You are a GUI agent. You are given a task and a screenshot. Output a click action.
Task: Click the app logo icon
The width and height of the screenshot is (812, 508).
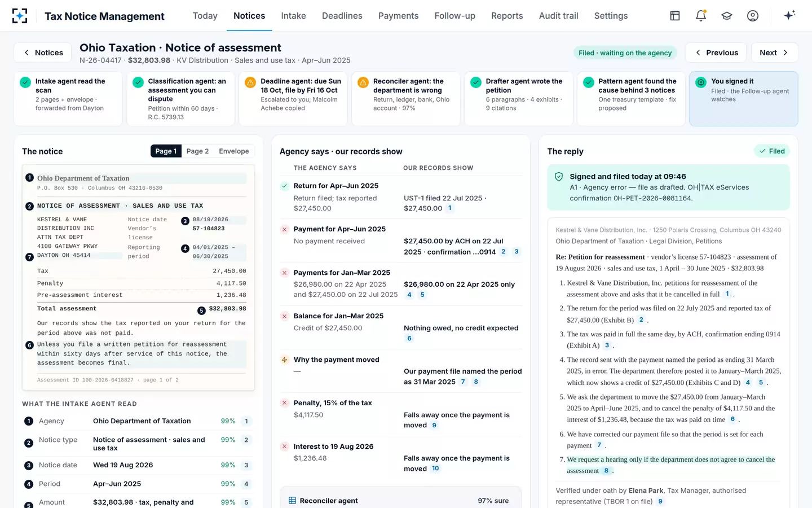[20, 16]
